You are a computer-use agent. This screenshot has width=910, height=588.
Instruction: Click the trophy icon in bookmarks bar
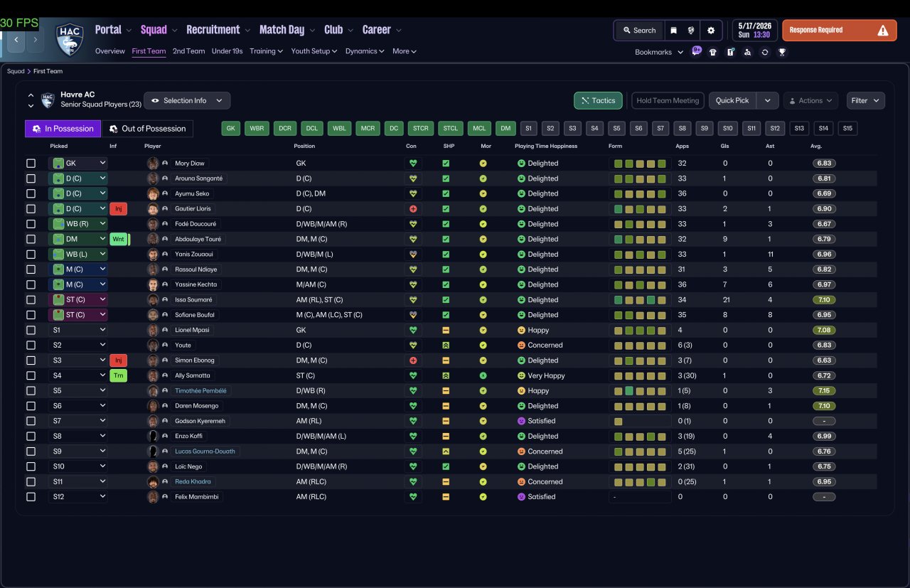782,52
